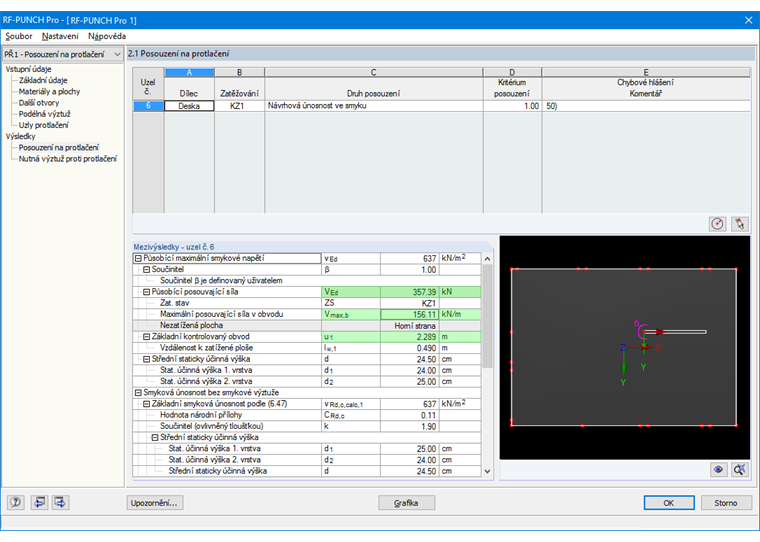The image size is (760, 542).
Task: Confirm with the OK button
Action: 669,503
